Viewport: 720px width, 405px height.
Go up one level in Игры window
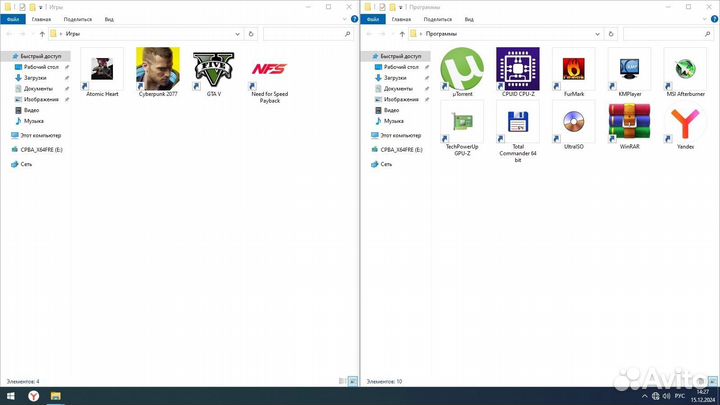42,34
